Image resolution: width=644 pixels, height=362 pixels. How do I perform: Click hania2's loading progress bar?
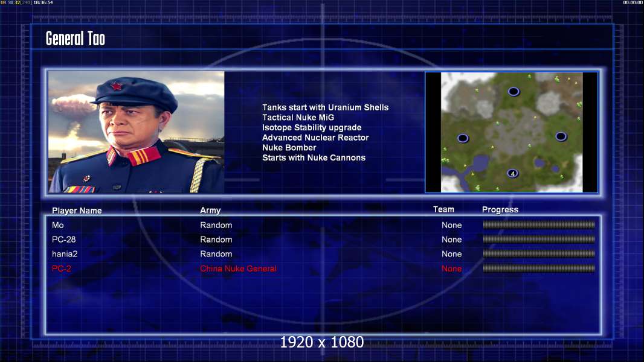coord(539,254)
